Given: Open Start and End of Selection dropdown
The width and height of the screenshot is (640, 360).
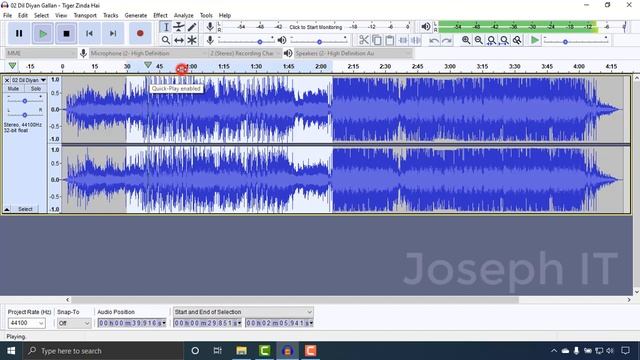Looking at the screenshot, I should click(243, 312).
